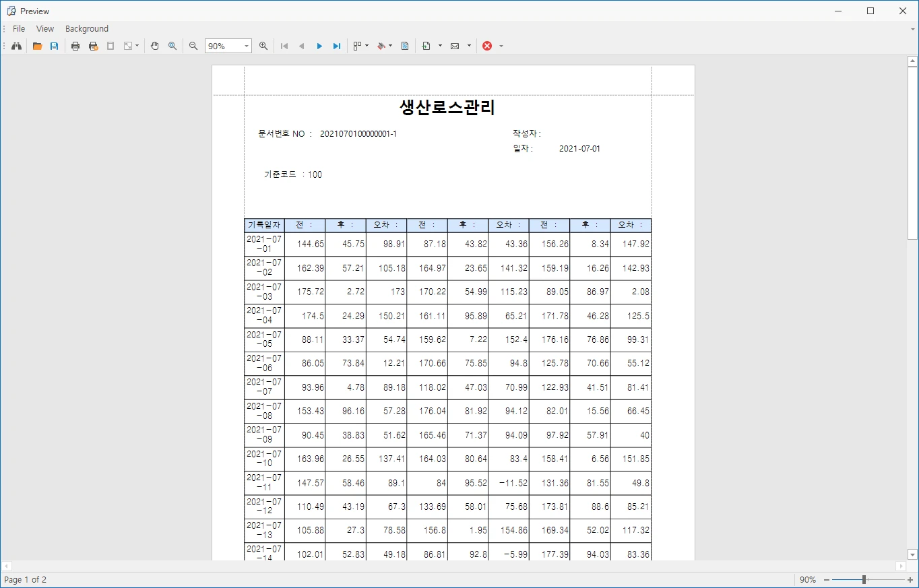Viewport: 919px width, 588px height.
Task: Toggle the Hand panning tool
Action: point(154,46)
